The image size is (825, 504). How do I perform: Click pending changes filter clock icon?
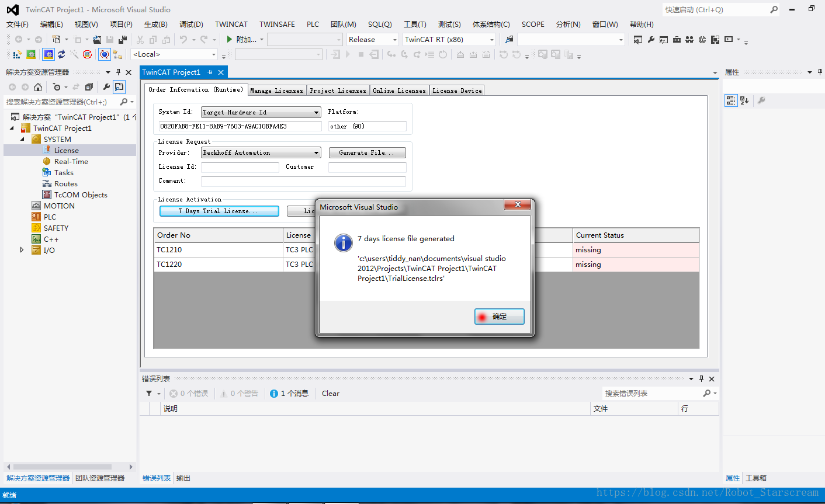57,87
